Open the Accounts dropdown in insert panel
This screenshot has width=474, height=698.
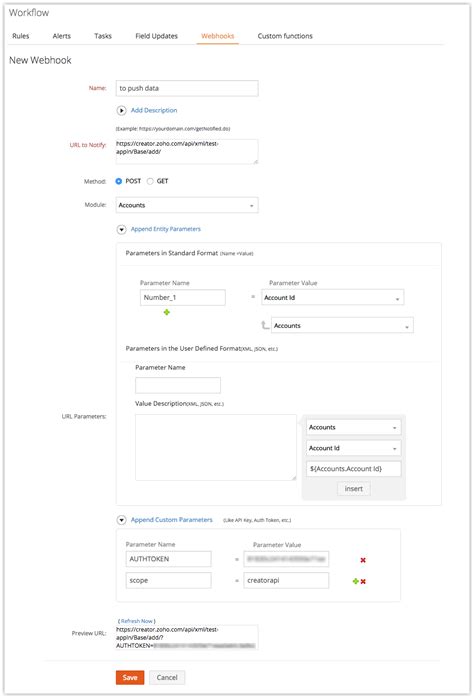353,427
